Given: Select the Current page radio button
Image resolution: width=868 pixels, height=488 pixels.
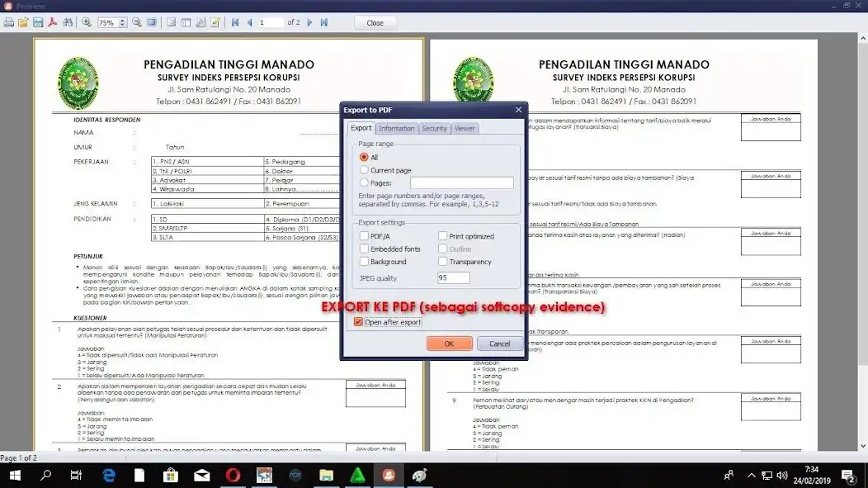Looking at the screenshot, I should [x=366, y=170].
